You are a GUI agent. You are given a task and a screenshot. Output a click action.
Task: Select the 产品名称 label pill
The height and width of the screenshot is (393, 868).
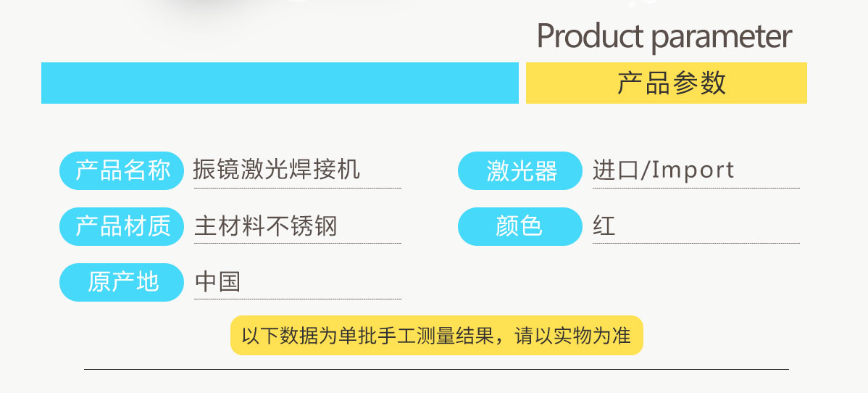click(x=122, y=170)
